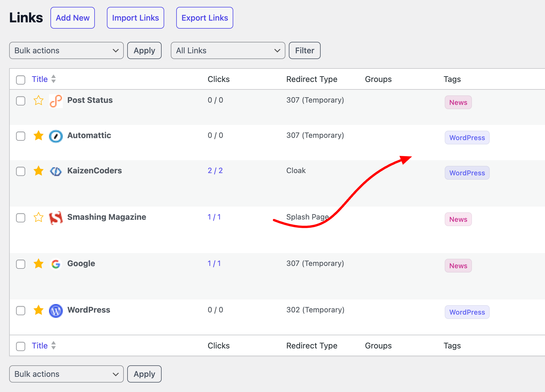Tick the WordPress row checkbox
The width and height of the screenshot is (545, 392).
tap(21, 311)
